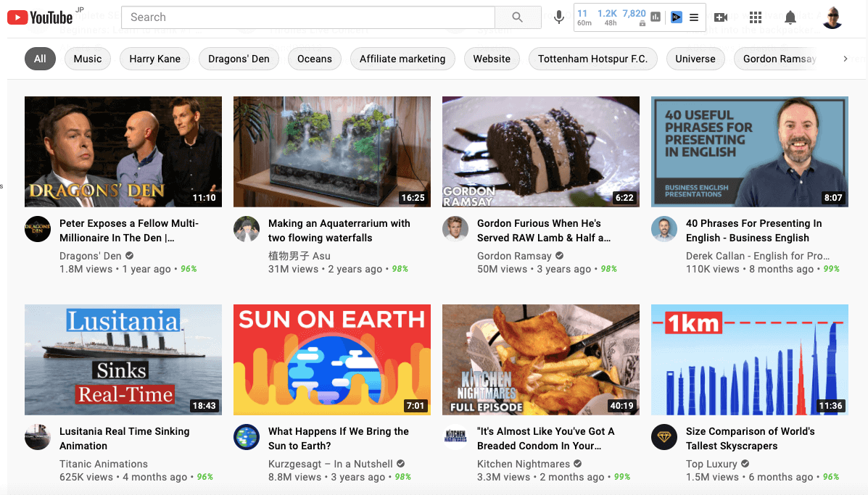The width and height of the screenshot is (868, 495).
Task: Select the Website filter chip
Action: (492, 59)
